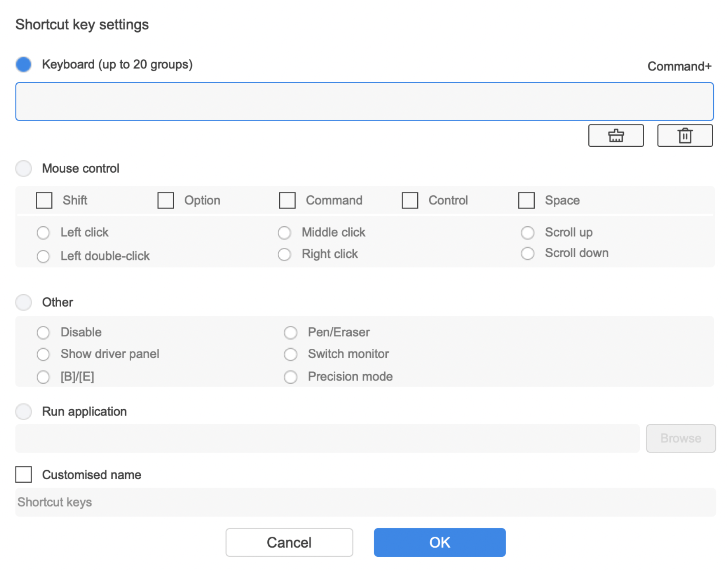Toggle the Space checkbox

[x=526, y=200]
